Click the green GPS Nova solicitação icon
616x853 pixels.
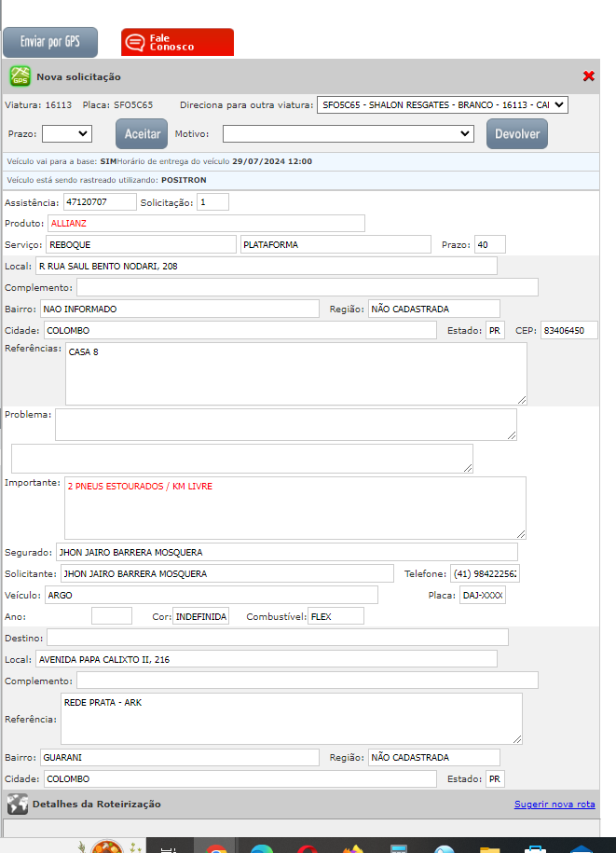21,76
